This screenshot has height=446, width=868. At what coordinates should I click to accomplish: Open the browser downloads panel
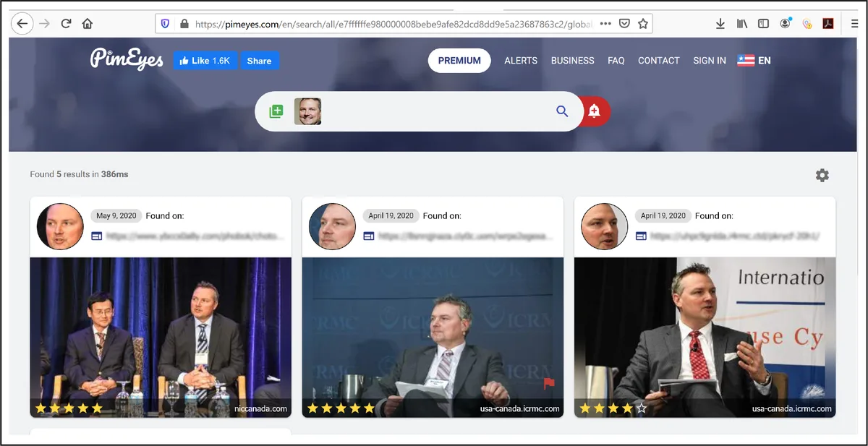[x=720, y=24]
